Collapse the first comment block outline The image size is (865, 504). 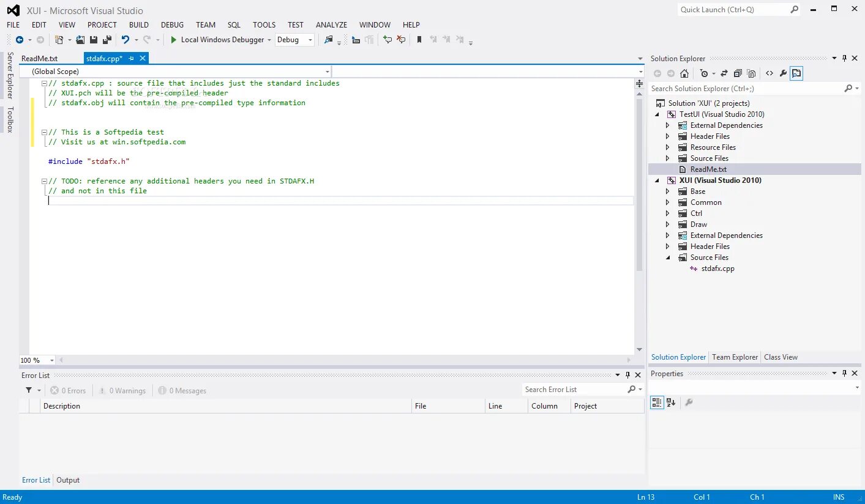click(x=44, y=83)
